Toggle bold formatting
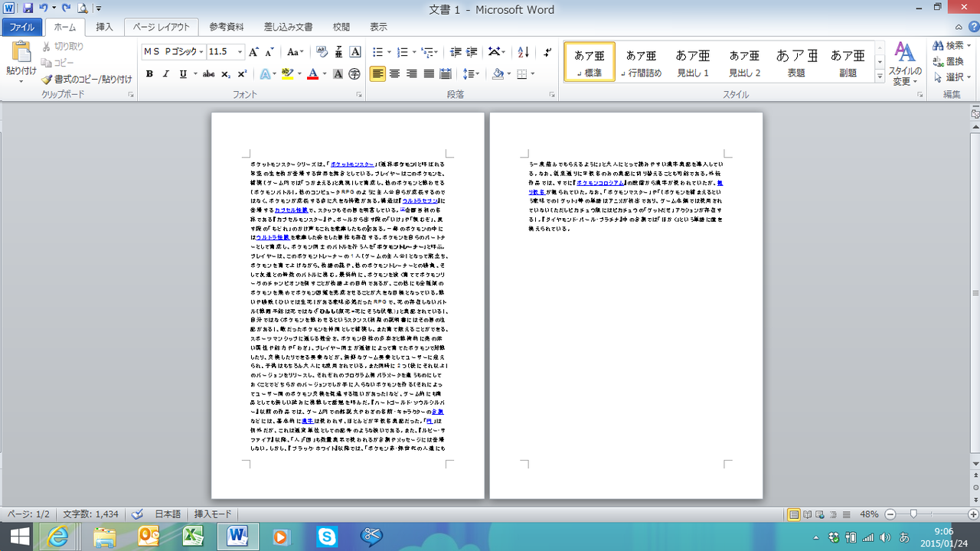The height and width of the screenshot is (551, 980). point(149,74)
